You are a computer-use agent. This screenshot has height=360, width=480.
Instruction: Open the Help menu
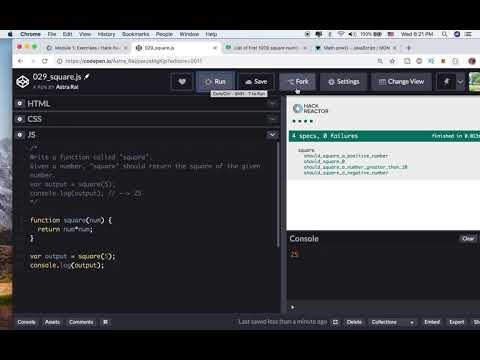211,34
